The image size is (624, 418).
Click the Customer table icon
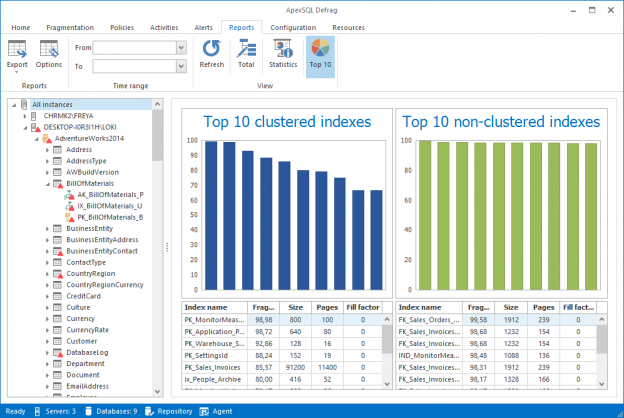coord(58,341)
